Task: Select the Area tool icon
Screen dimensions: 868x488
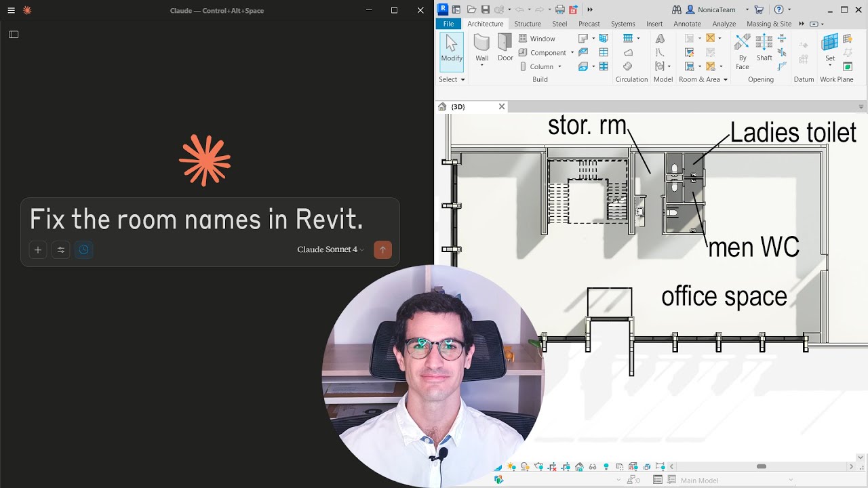Action: [x=710, y=38]
